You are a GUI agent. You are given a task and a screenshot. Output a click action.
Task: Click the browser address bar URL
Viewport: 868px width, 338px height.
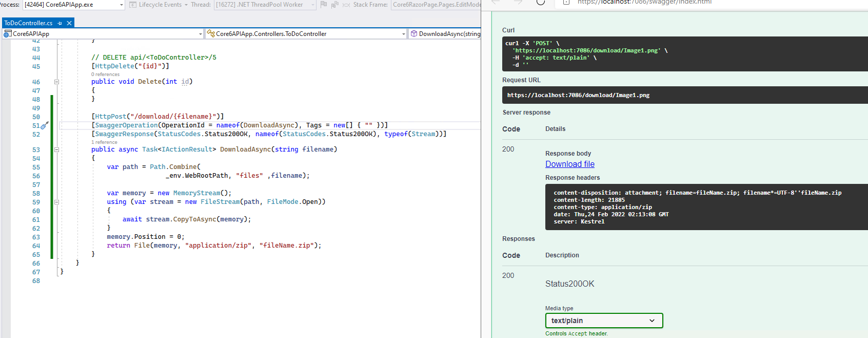(x=644, y=2)
